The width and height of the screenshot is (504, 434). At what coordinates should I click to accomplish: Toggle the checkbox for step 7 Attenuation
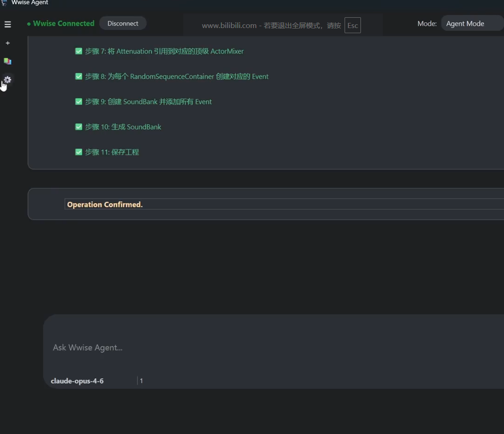click(x=79, y=51)
